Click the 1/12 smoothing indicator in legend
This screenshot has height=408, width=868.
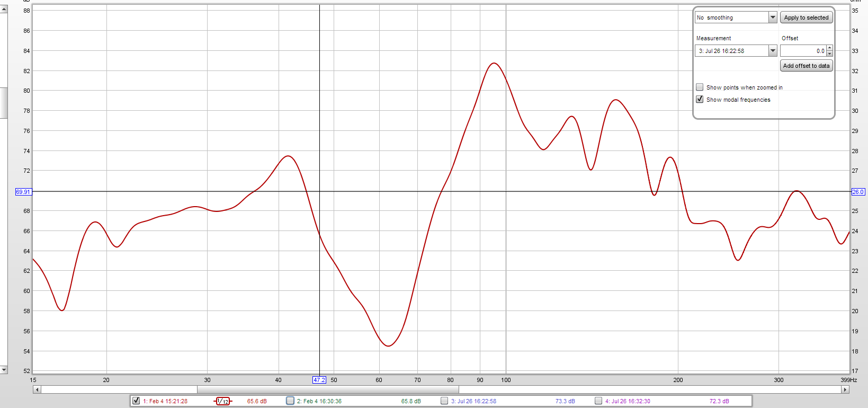(x=223, y=401)
